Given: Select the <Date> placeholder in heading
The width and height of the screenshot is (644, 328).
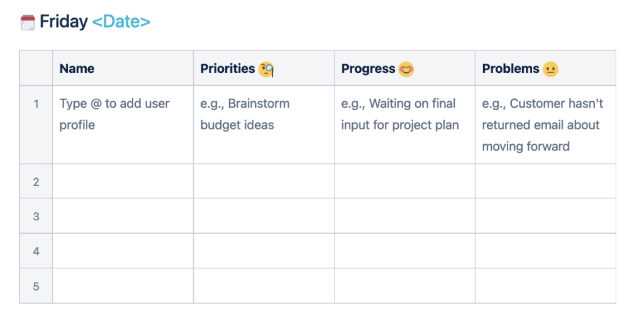Looking at the screenshot, I should [121, 21].
